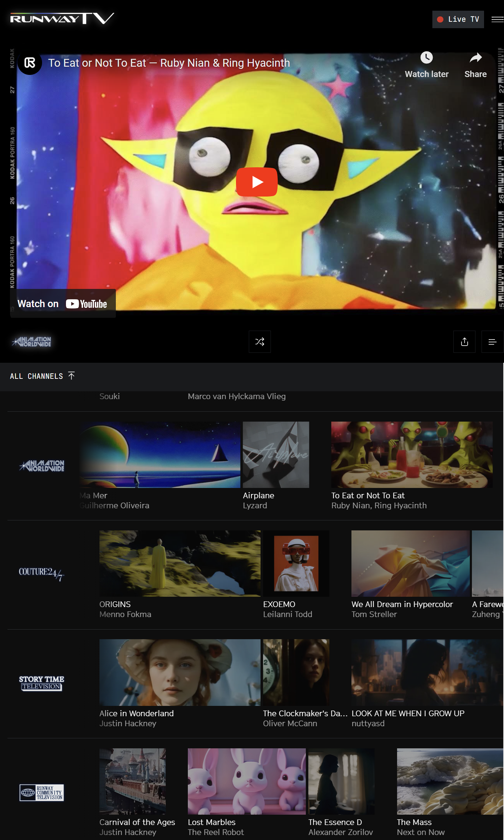
Task: Open the EXOEMO thumbnail
Action: point(296,564)
